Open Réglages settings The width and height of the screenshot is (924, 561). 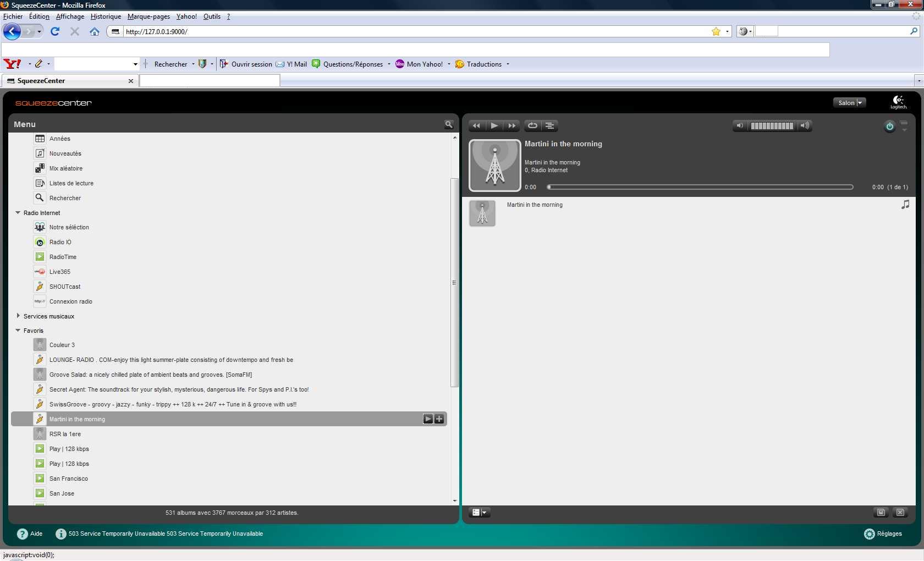pyautogui.click(x=883, y=534)
